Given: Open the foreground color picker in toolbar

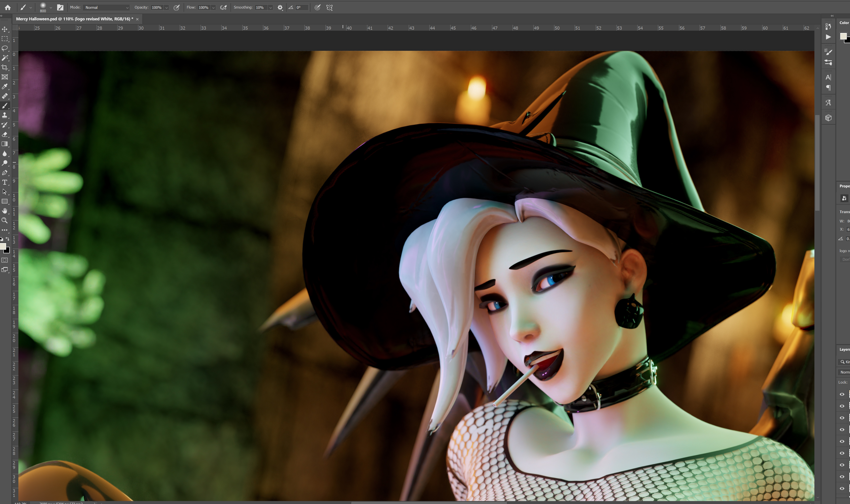Looking at the screenshot, I should (3, 246).
